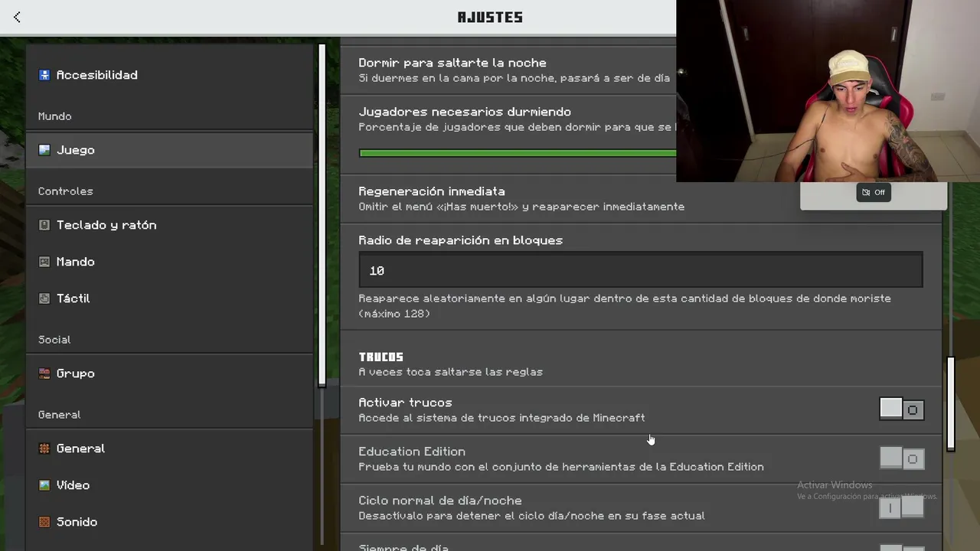Choose the Táctil touch icon
Screen dimensions: 980x551
tap(44, 298)
